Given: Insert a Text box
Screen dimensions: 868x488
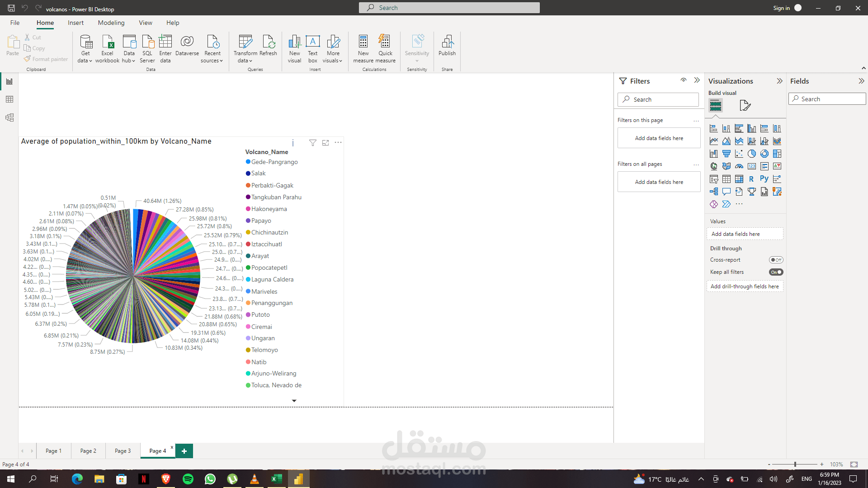Looking at the screenshot, I should 312,49.
